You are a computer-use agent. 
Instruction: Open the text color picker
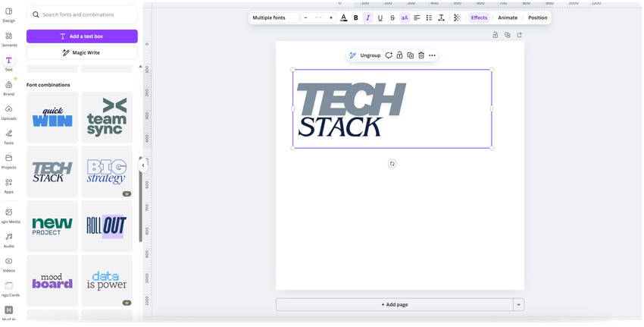[343, 17]
